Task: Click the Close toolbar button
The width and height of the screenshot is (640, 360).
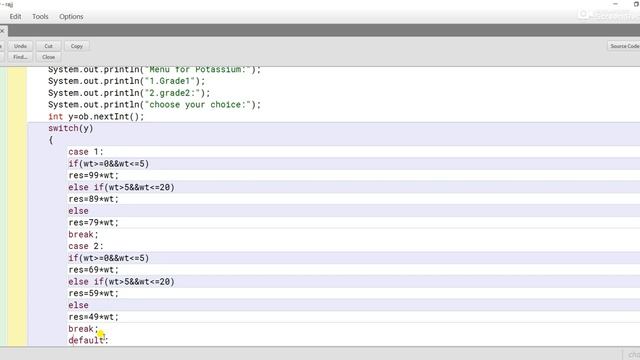Action: click(x=49, y=57)
